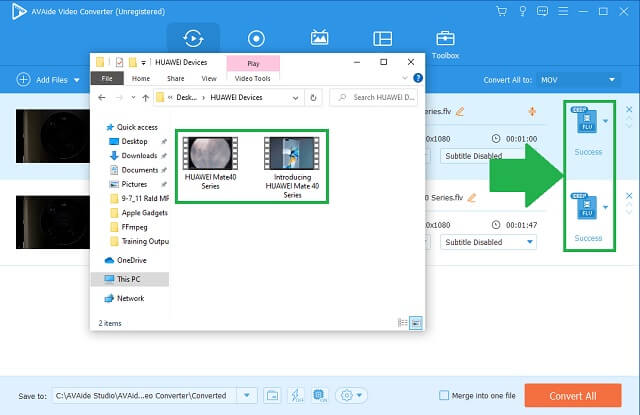Open the MV maker tab icon

[x=319, y=38]
